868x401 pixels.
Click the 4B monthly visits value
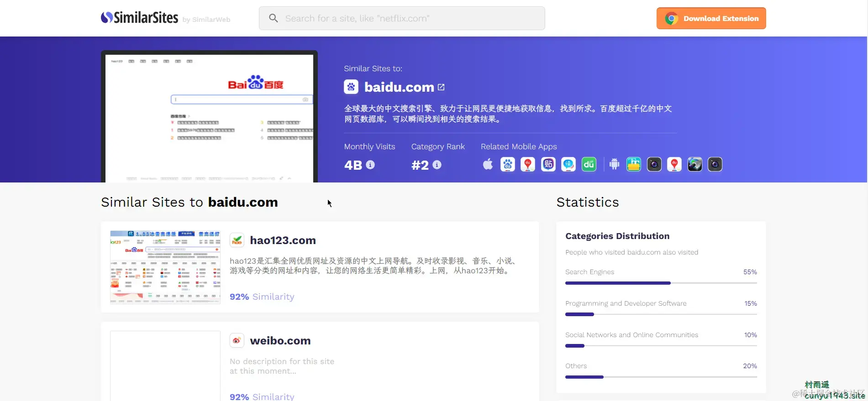[x=353, y=165]
